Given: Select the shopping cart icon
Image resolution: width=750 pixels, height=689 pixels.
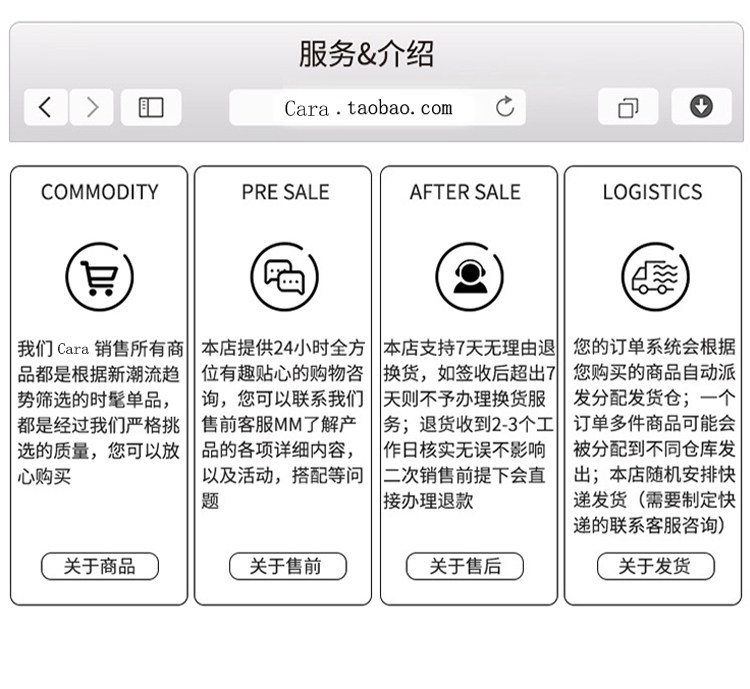Looking at the screenshot, I should (x=99, y=277).
